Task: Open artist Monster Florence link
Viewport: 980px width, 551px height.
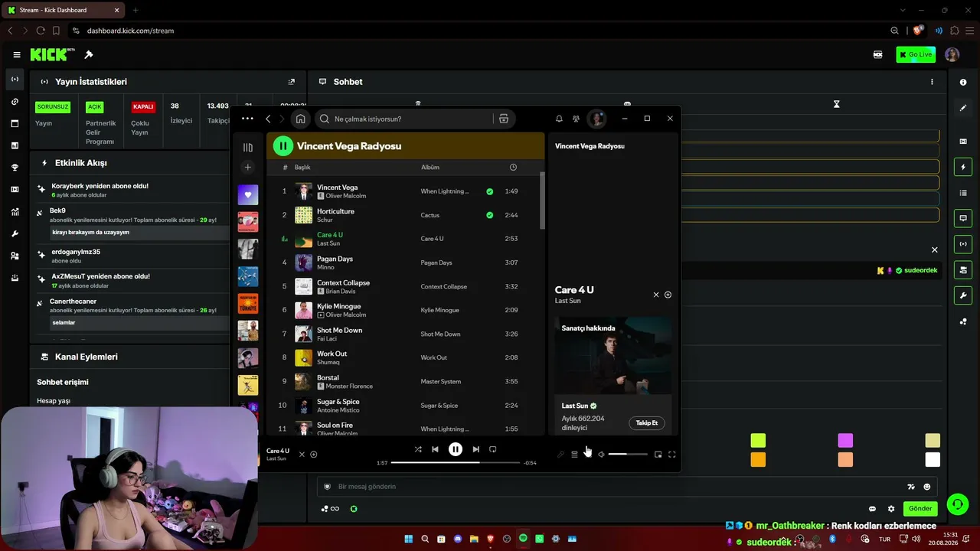Action: click(x=349, y=386)
